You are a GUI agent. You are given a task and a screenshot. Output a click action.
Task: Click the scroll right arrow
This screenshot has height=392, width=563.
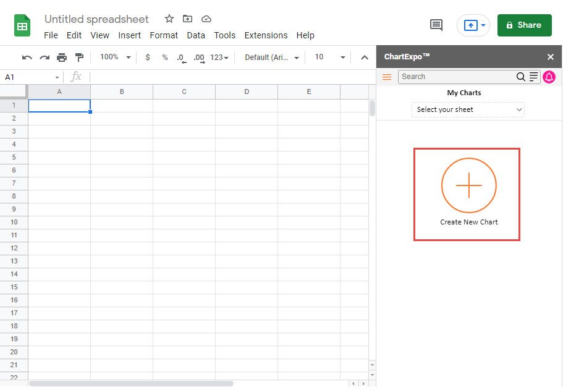tap(363, 384)
